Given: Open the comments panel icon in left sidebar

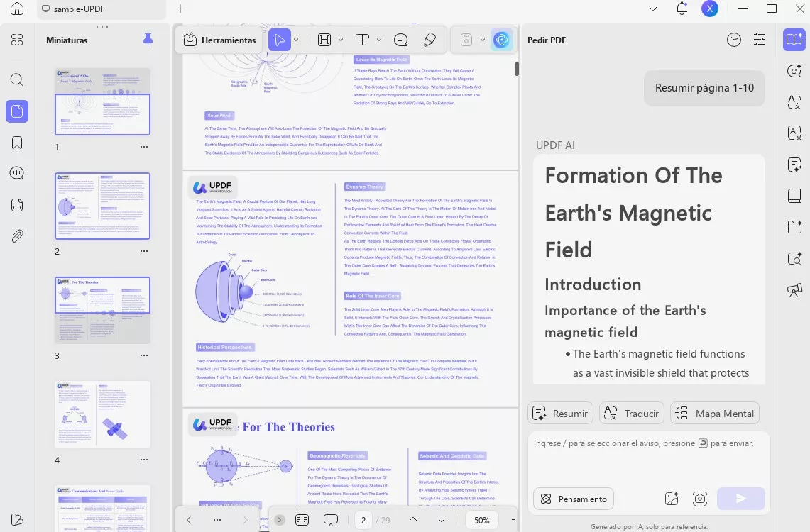Looking at the screenshot, I should (17, 173).
